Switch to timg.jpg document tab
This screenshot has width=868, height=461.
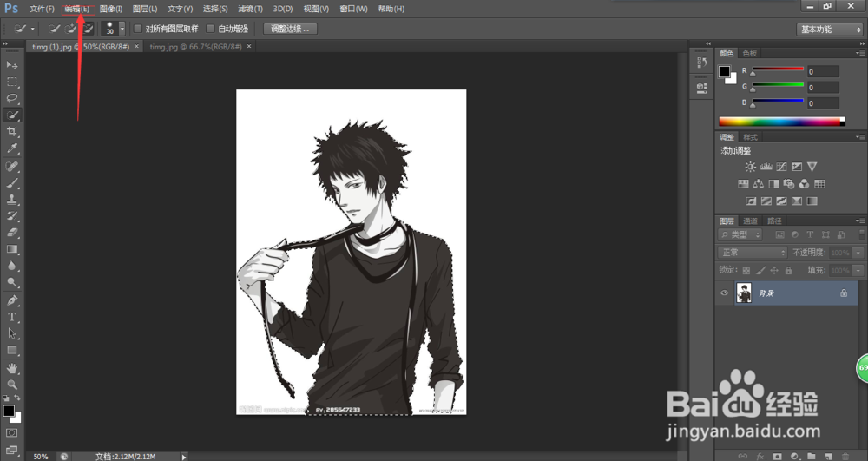[196, 47]
